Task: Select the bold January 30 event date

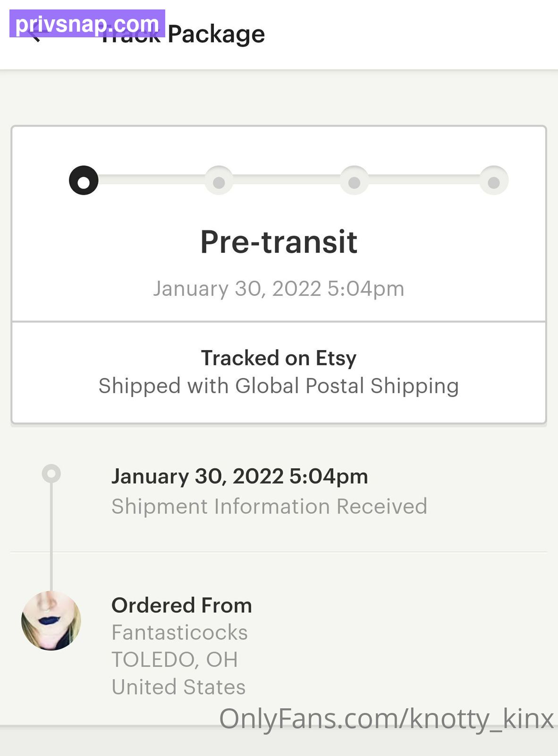Action: coord(239,476)
